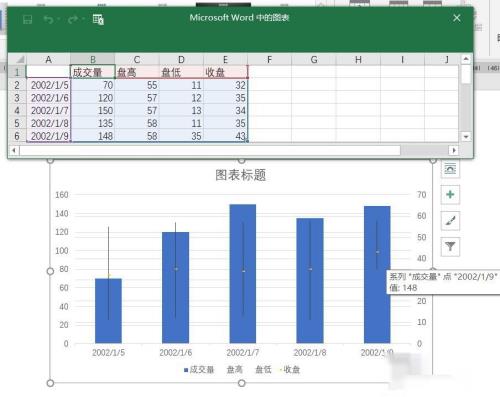Select column A header
The image size is (500, 397).
[x=48, y=60]
